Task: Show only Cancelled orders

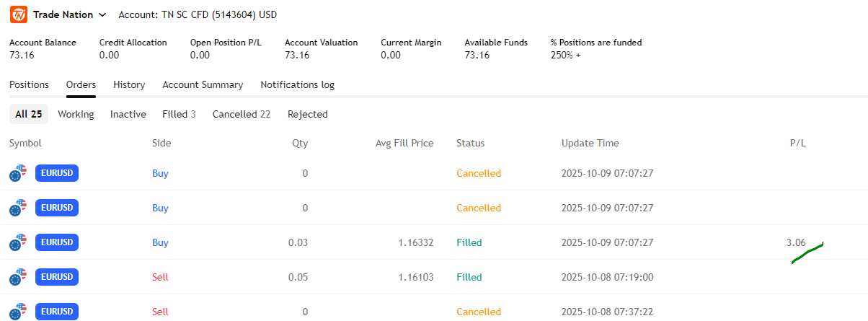Action: click(x=241, y=114)
